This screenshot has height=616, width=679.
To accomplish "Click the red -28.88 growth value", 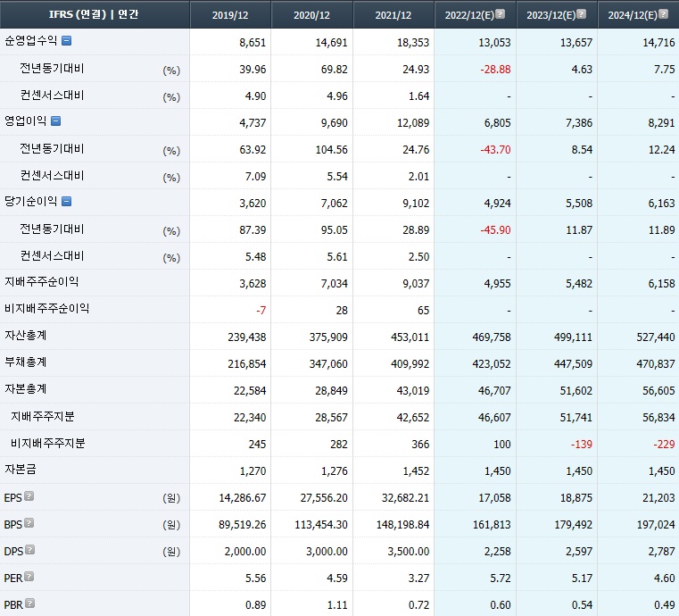I will tap(495, 70).
